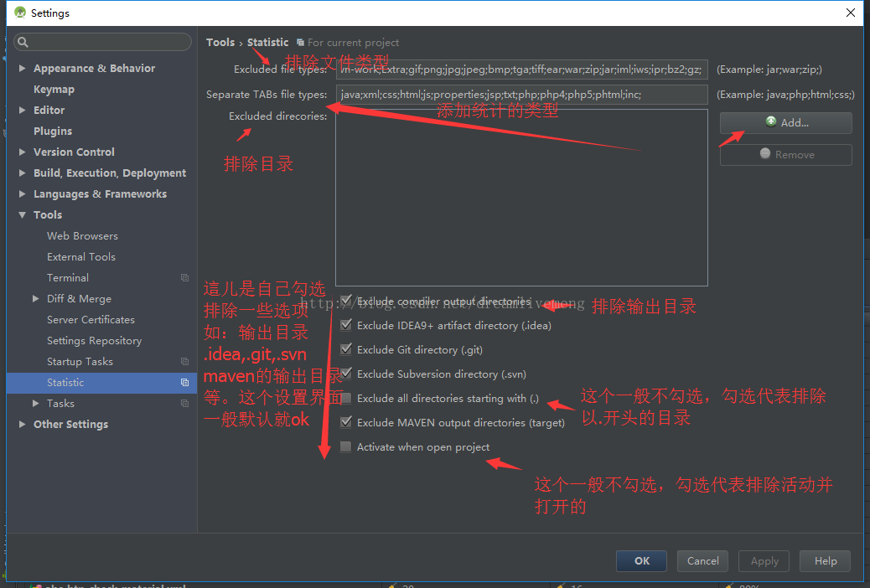This screenshot has height=588, width=870.
Task: Expand the Editor section arrow
Action: coord(22,110)
